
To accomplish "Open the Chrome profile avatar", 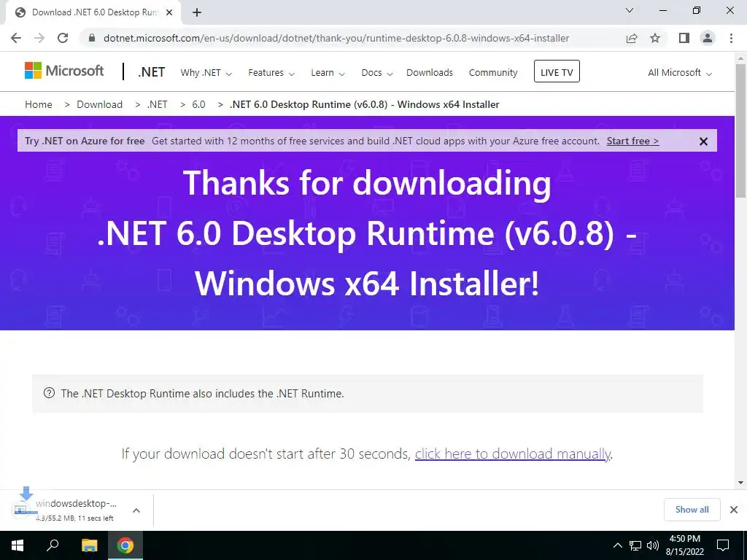I will pos(708,38).
